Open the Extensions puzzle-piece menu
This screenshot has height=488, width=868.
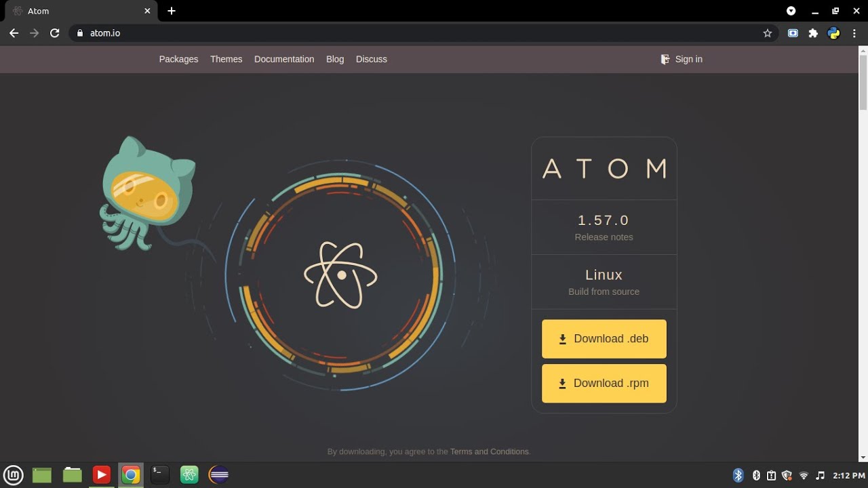813,33
